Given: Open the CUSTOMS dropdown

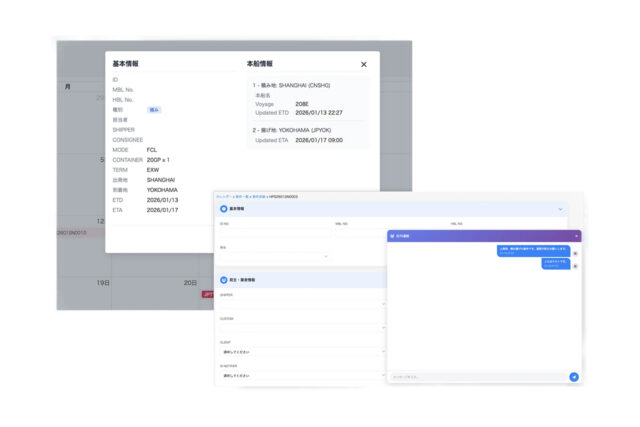Looking at the screenshot, I should pyautogui.click(x=300, y=327).
